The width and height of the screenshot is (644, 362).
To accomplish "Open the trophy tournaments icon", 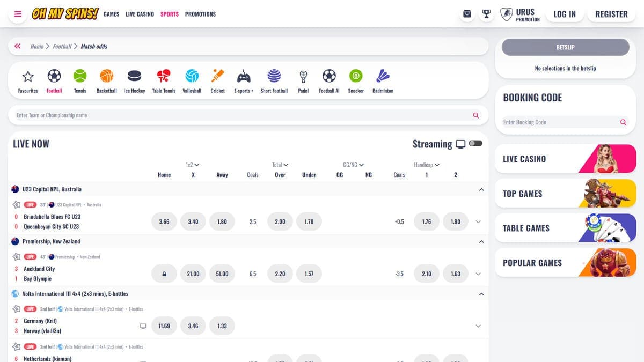I will [486, 14].
